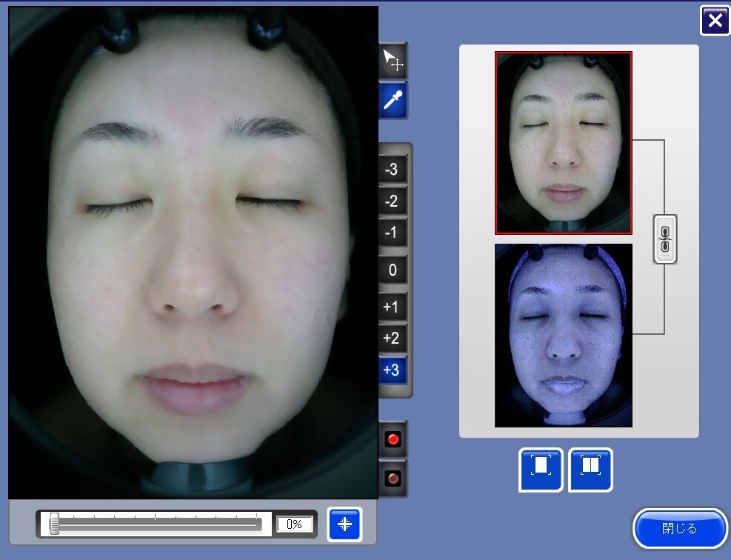The image size is (731, 560).
Task: Click the 閉じる close button
Action: [x=680, y=528]
